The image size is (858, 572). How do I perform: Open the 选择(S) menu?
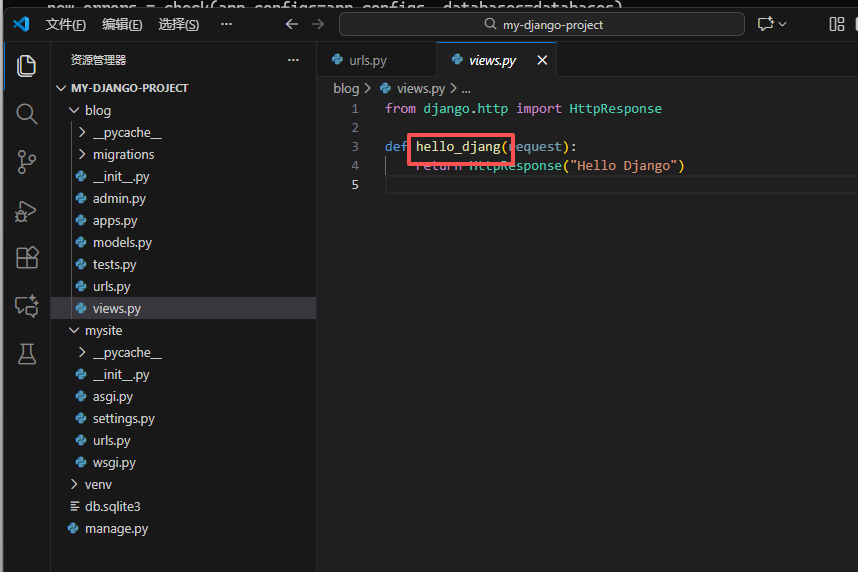[179, 24]
